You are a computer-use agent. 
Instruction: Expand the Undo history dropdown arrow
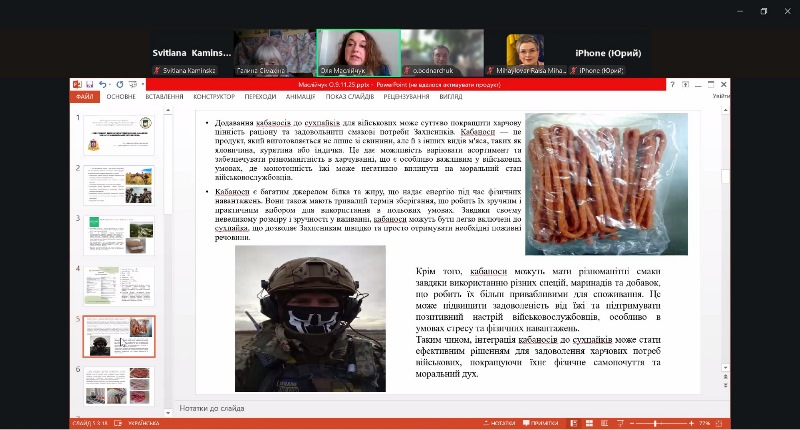[111, 84]
